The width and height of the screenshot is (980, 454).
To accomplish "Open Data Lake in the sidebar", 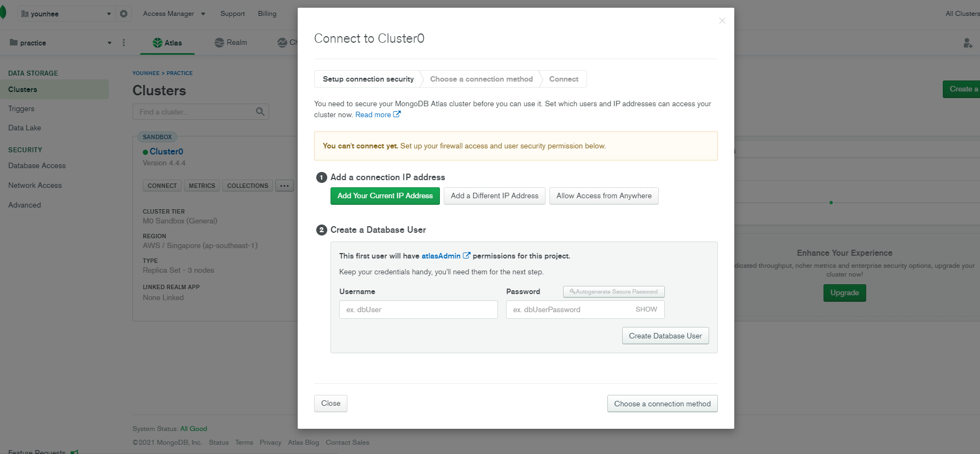I will click(x=25, y=128).
